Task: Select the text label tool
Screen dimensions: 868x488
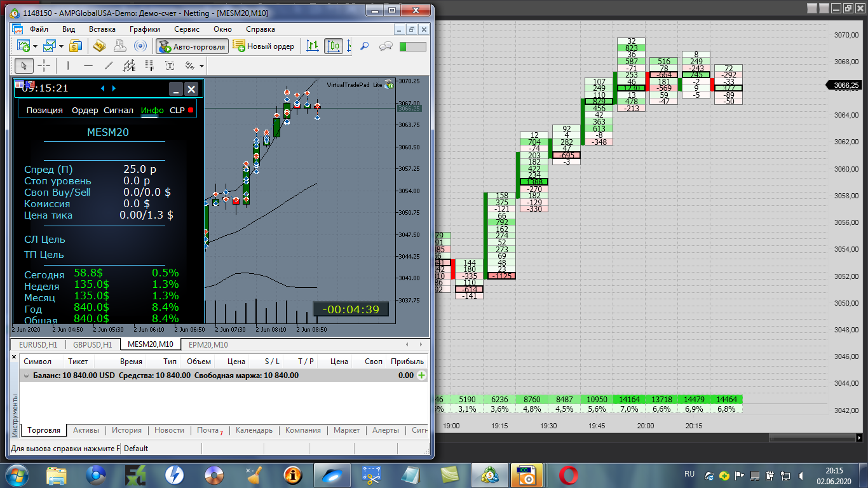Action: (170, 65)
